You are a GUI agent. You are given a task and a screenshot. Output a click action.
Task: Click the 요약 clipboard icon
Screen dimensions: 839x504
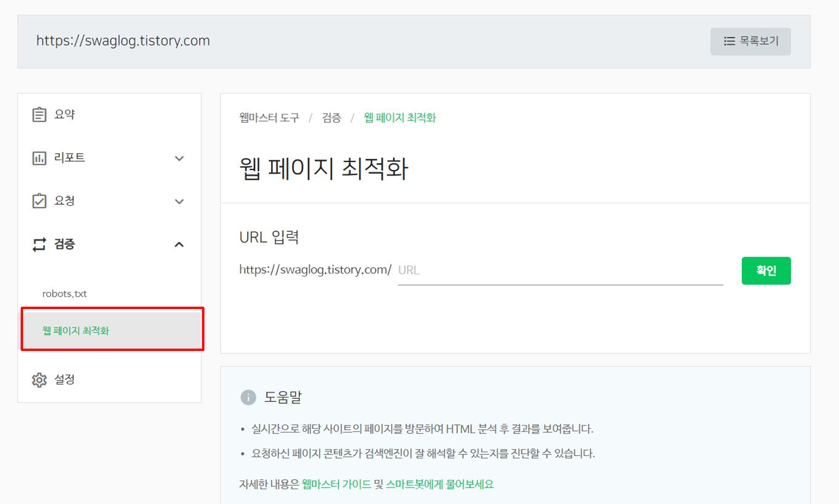(39, 114)
